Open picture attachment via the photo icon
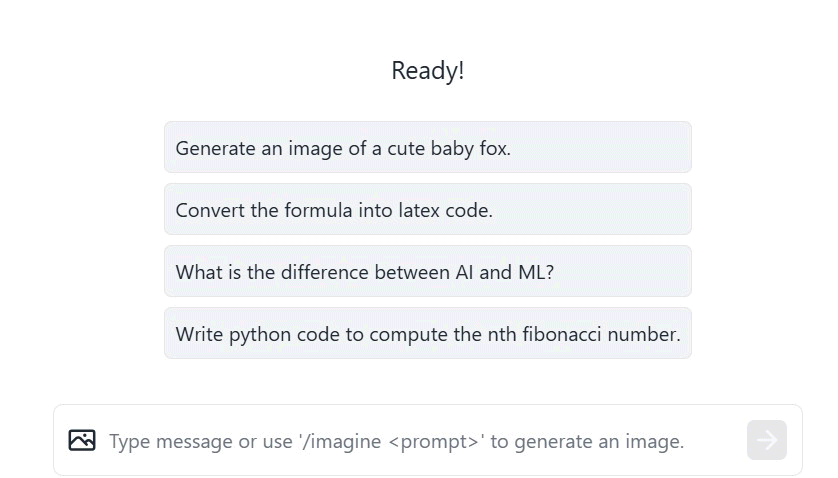The width and height of the screenshot is (838, 478). tap(82, 440)
